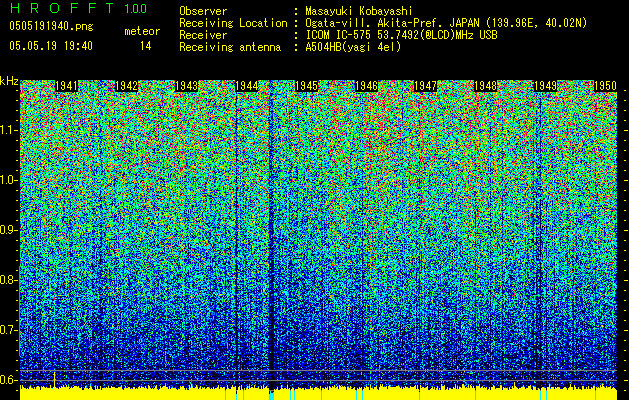Viewport: 629px width, 400px height.
Task: Click the 1946 time marker
Action: tap(366, 86)
